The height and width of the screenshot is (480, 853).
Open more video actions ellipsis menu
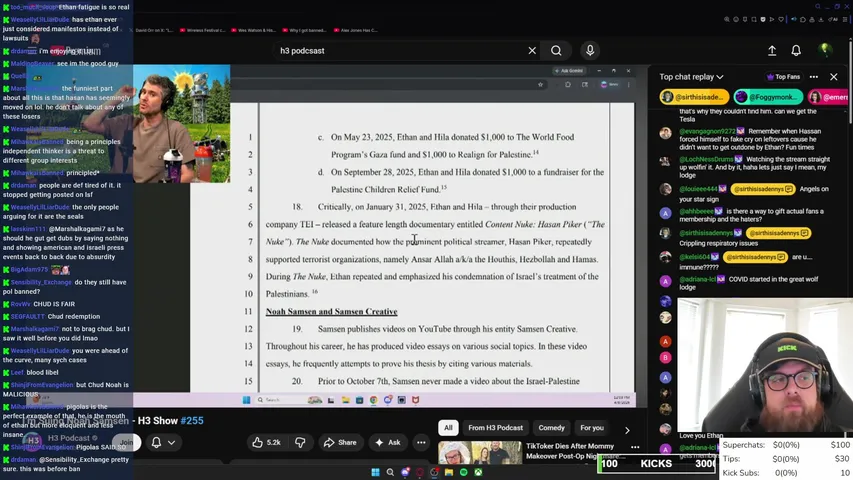pos(421,442)
